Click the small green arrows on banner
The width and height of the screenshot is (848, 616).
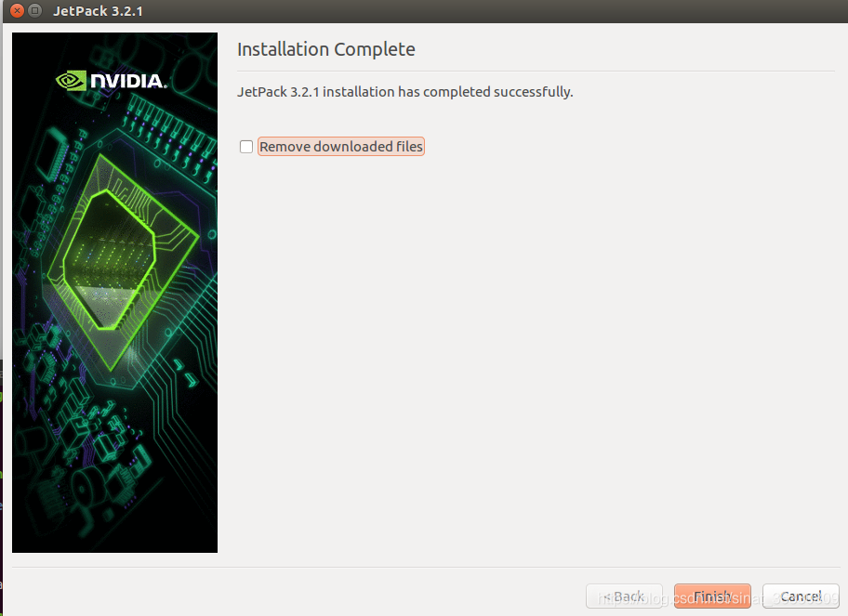tap(186, 374)
